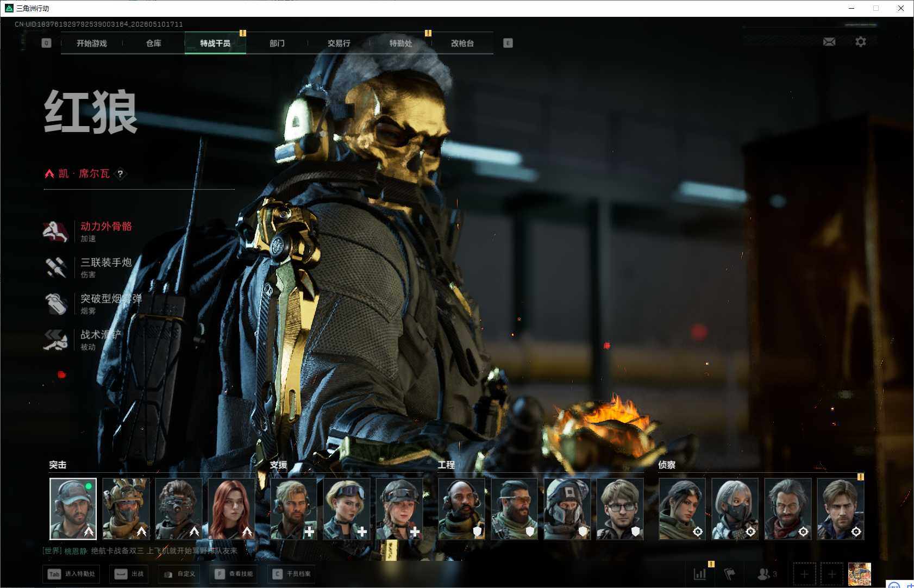Viewport: 914px width, 588px height.
Task: Select the 突破型烟雾弹 skill icon
Action: click(x=56, y=304)
